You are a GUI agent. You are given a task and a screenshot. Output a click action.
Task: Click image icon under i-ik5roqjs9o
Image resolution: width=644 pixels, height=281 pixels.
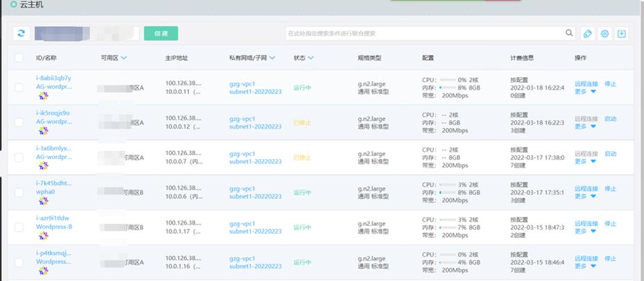44,131
